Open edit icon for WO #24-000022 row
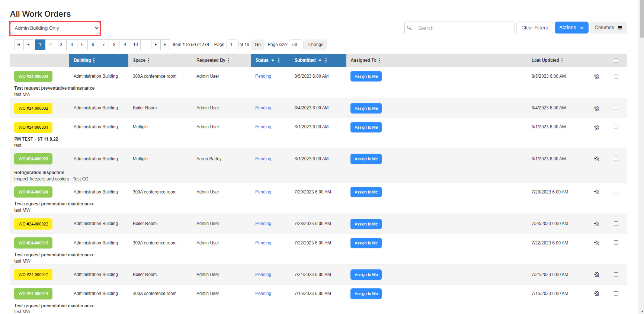This screenshot has height=314, width=644. [596, 224]
